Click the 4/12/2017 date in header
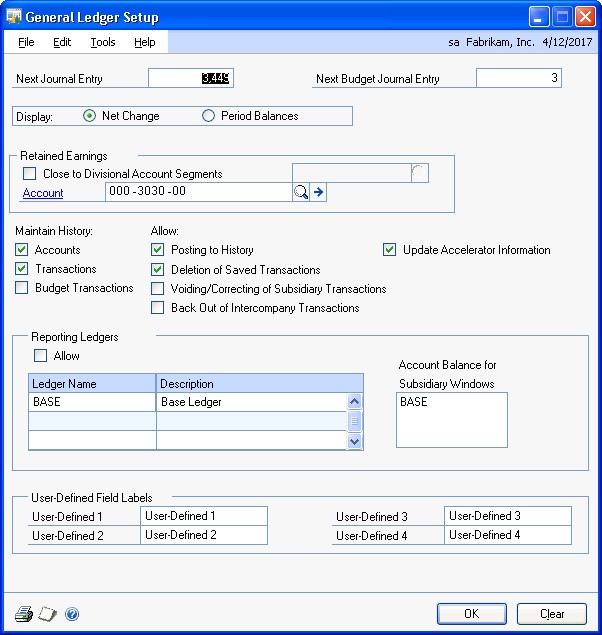602x635 pixels. click(x=567, y=42)
